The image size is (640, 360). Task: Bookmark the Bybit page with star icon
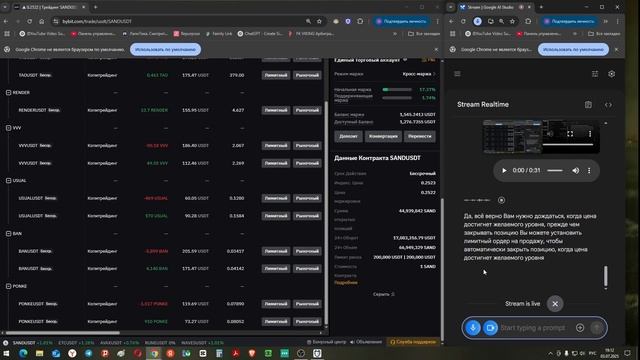[x=319, y=21]
